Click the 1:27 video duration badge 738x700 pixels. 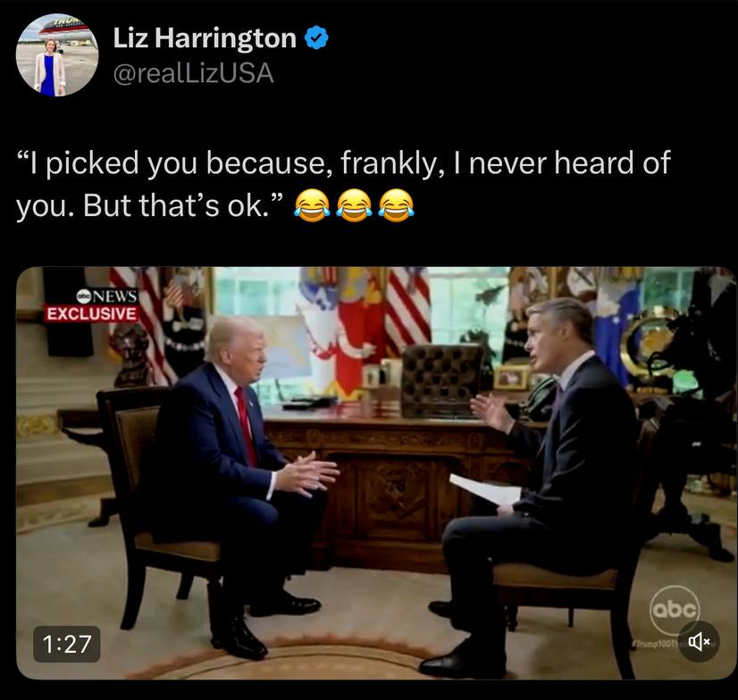tap(67, 644)
